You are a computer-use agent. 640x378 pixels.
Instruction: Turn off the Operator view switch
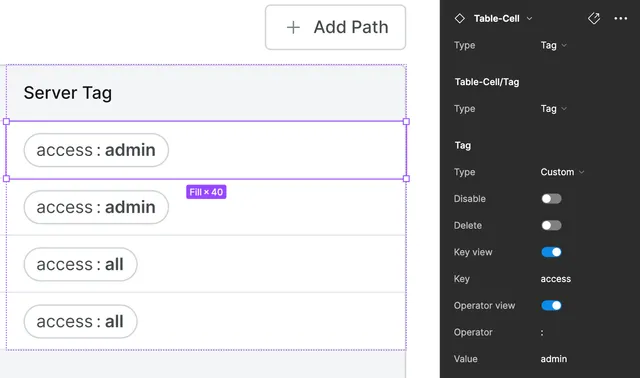551,305
